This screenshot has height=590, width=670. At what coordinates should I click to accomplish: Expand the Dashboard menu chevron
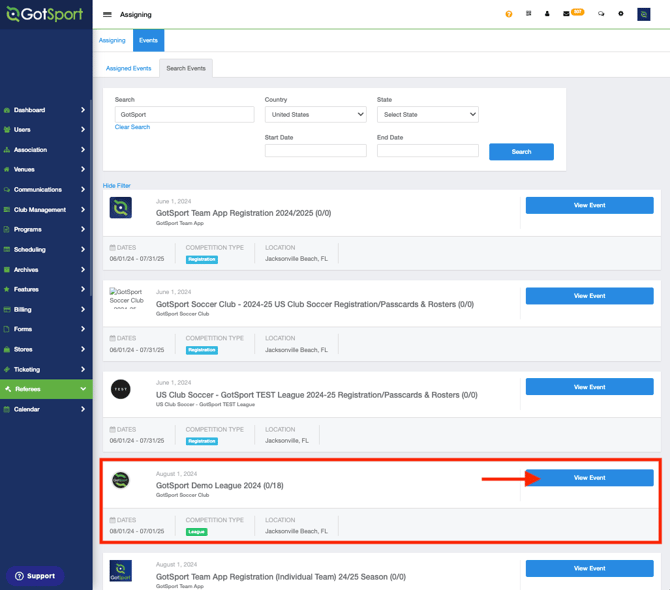[x=83, y=110]
